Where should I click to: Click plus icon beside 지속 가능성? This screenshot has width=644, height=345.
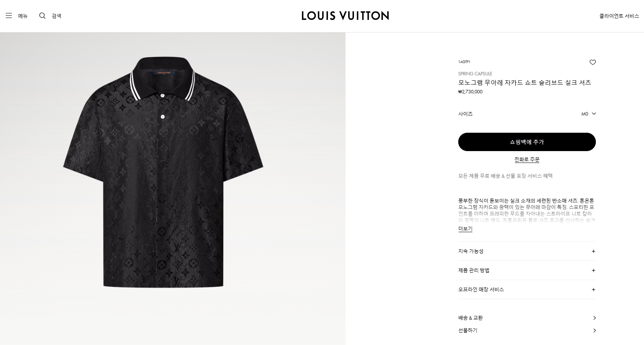pos(594,251)
